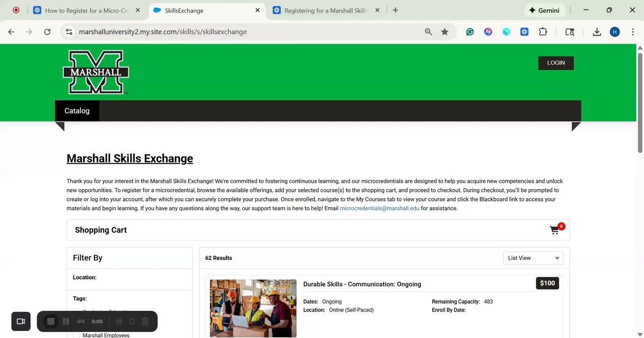Screen dimensions: 644x338
Task: Open the shopping cart icon
Action: [x=555, y=230]
